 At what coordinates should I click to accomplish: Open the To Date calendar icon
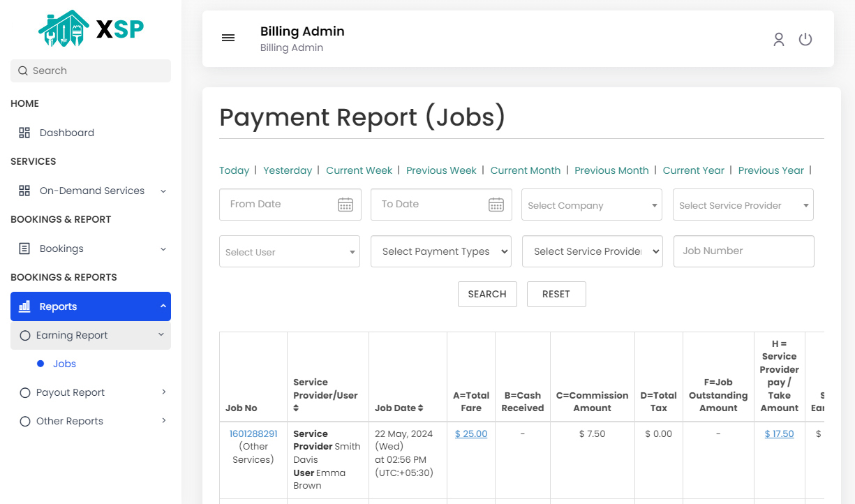pos(496,204)
